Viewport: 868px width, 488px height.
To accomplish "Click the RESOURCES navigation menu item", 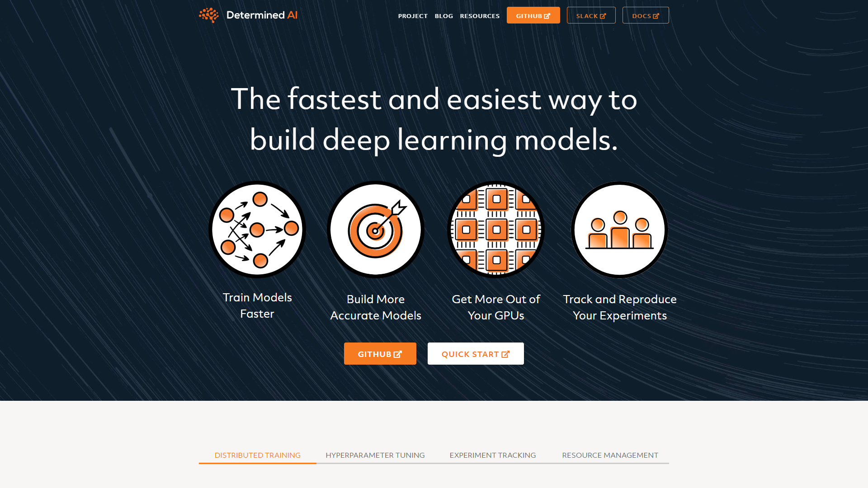I will [479, 15].
